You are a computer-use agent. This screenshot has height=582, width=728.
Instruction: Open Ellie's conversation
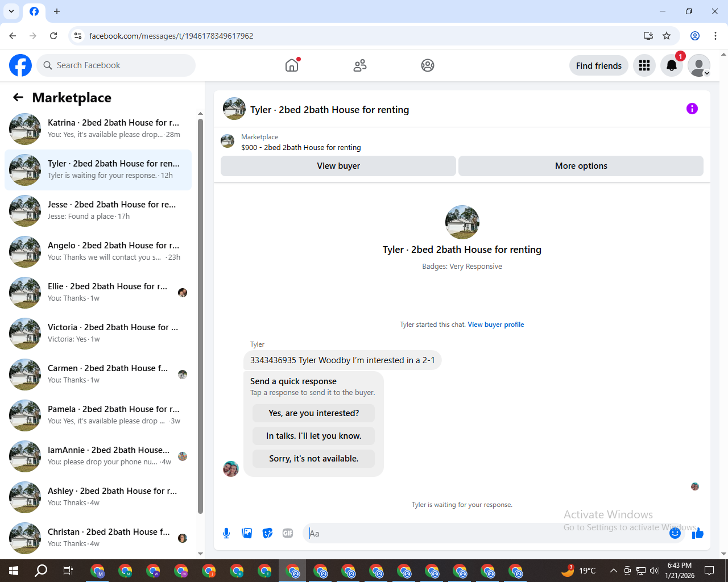click(x=98, y=293)
